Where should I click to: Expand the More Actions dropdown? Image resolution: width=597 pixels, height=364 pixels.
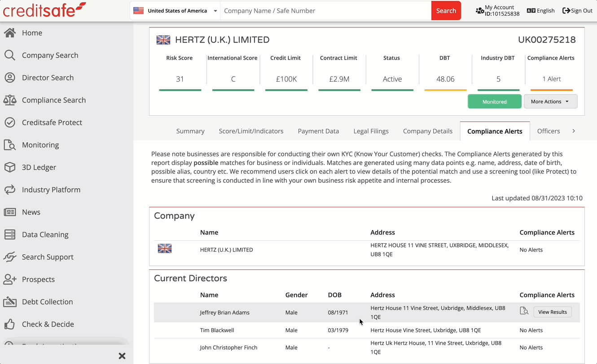click(550, 101)
